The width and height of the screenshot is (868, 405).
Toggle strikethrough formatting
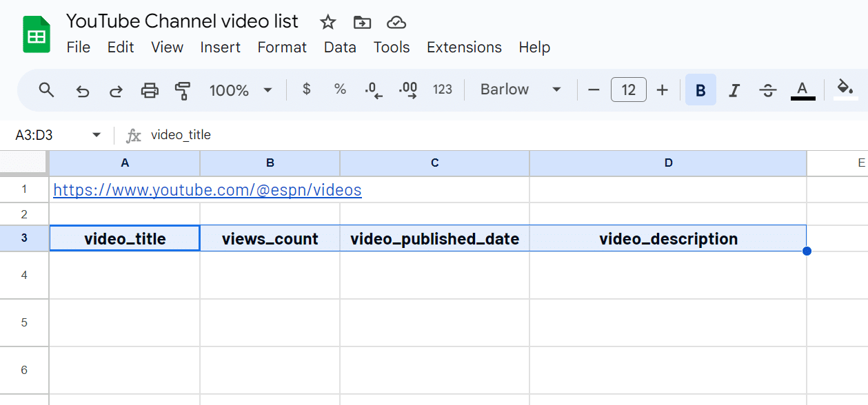pyautogui.click(x=768, y=90)
